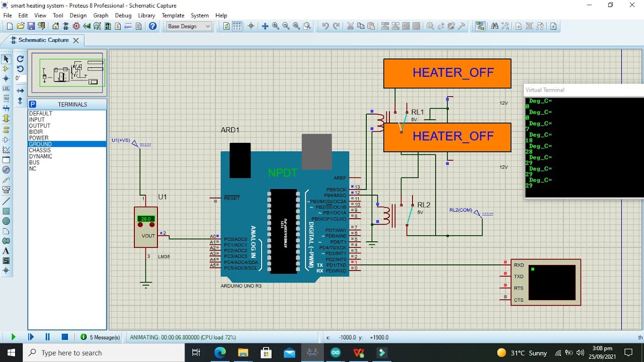
Task: Select CHASSIS in the terminals list
Action: pos(67,150)
